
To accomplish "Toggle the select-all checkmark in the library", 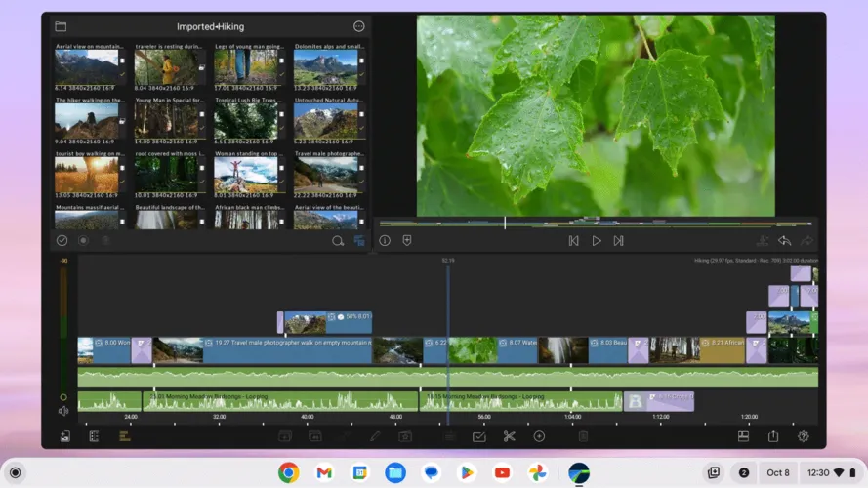I will click(x=62, y=240).
